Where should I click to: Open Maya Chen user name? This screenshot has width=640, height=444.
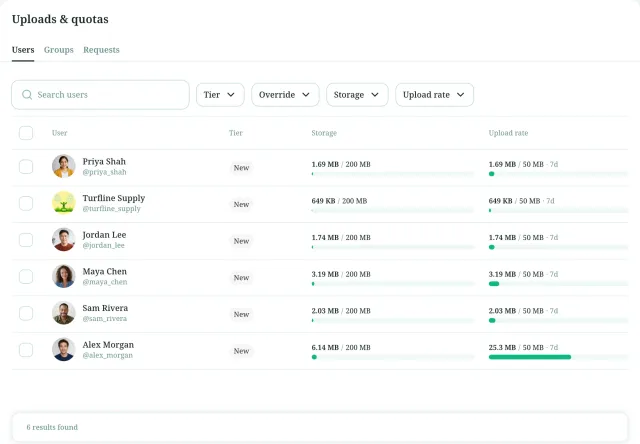coord(104,272)
